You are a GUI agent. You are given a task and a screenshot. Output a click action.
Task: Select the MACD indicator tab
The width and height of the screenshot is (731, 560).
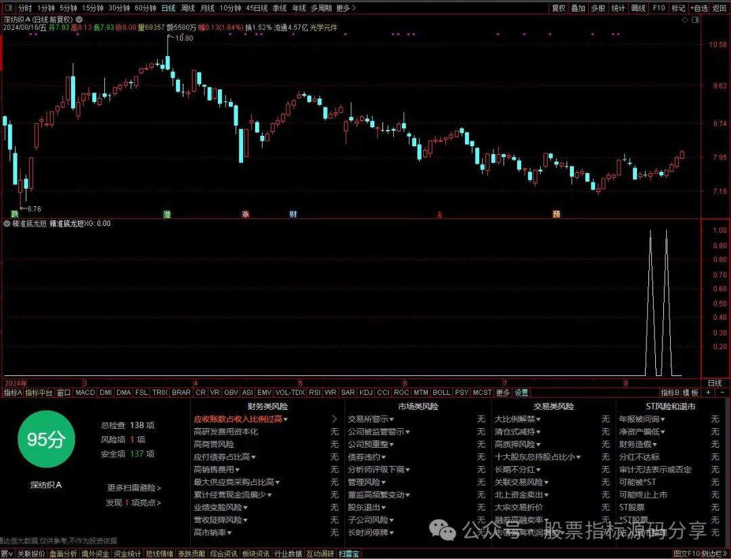[x=85, y=393]
